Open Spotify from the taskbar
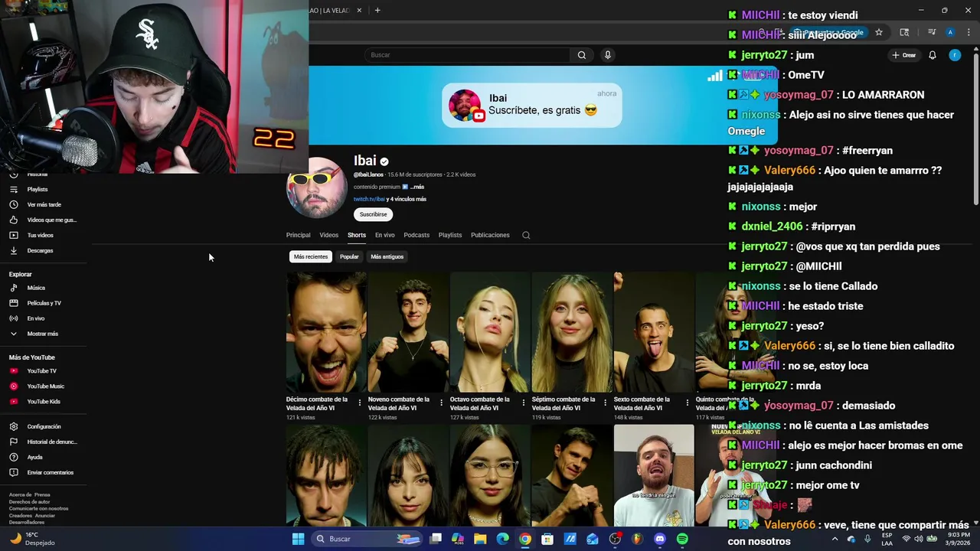Screen dimensions: 980x551 (682, 539)
